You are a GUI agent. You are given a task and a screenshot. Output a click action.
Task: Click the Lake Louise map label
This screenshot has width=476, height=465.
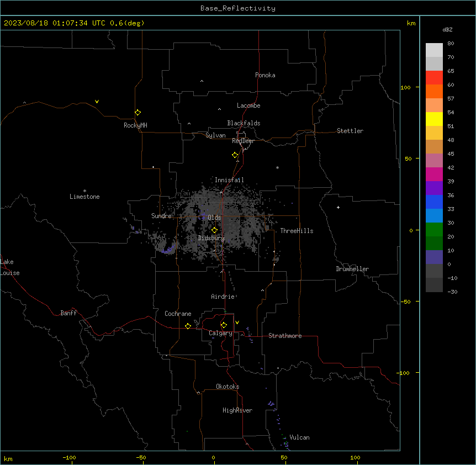coord(9,267)
